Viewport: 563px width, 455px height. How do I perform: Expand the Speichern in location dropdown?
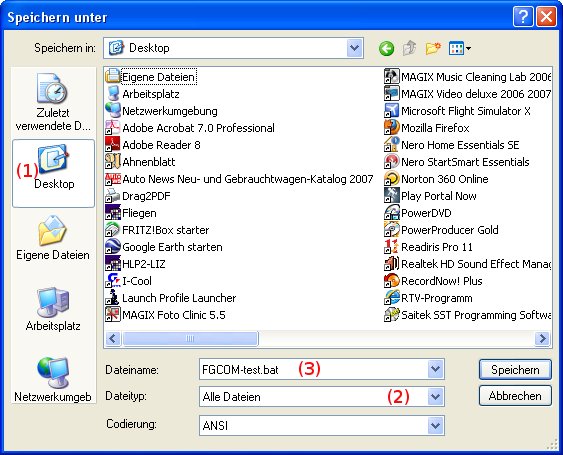point(354,48)
